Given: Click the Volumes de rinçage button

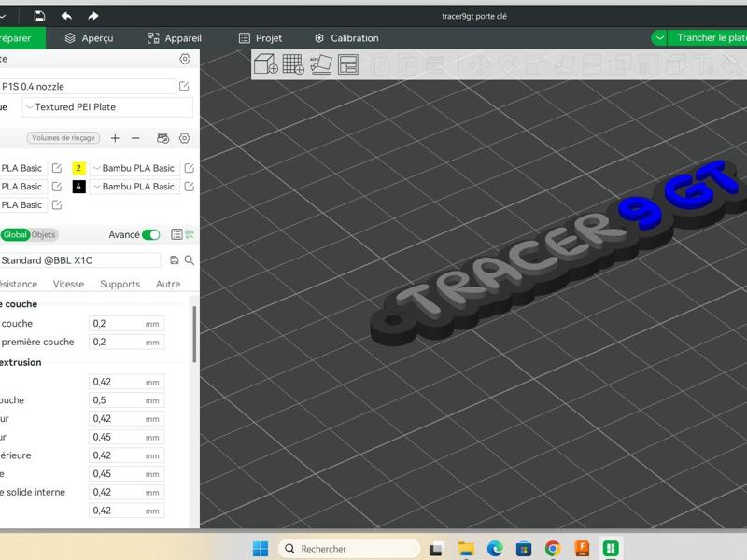Looking at the screenshot, I should (x=63, y=137).
